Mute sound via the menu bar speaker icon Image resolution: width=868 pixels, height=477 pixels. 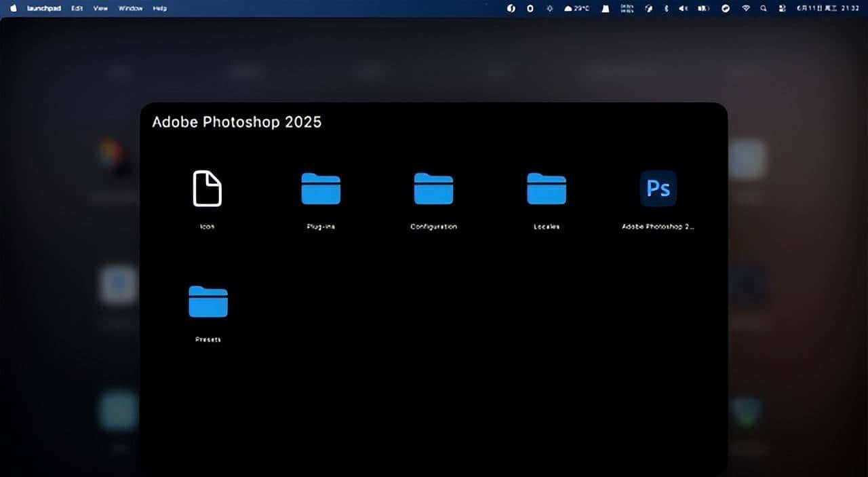(x=684, y=8)
